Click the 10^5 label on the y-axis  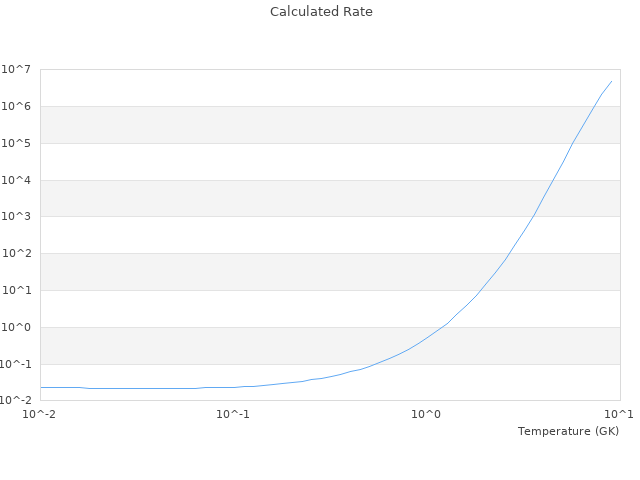coord(17,143)
